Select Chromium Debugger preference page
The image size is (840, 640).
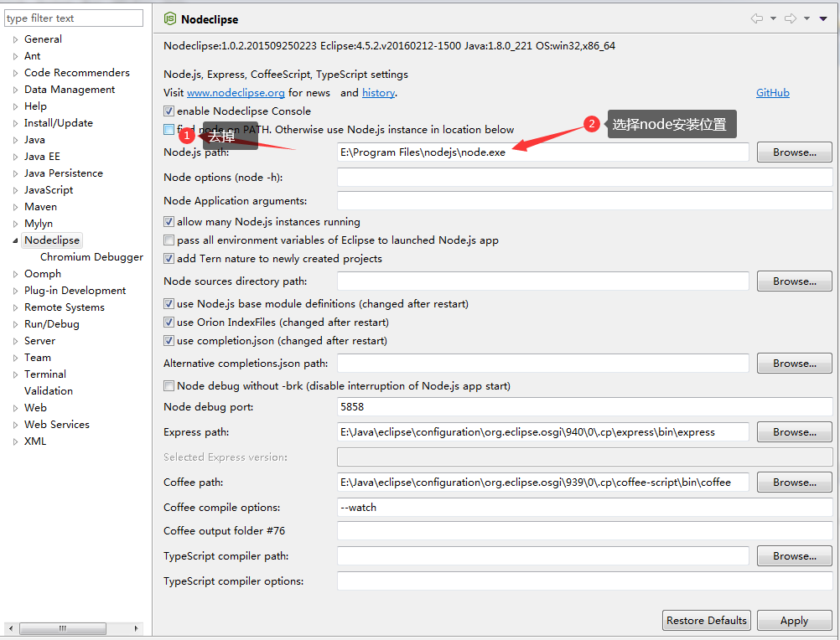tap(91, 257)
